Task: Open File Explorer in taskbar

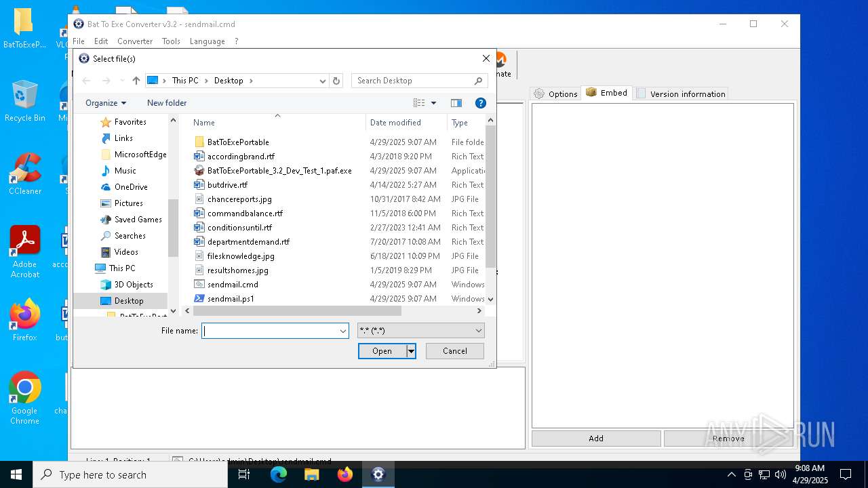Action: (312, 474)
